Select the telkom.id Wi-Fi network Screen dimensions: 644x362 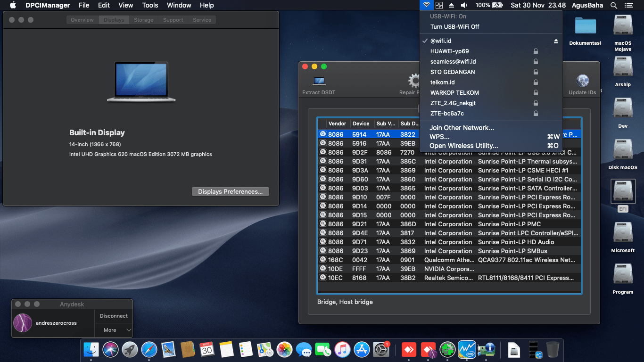(491, 82)
